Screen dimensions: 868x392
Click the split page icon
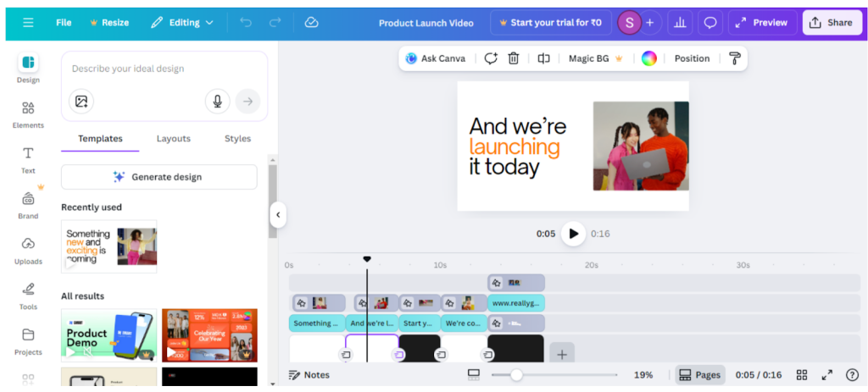[x=543, y=58]
